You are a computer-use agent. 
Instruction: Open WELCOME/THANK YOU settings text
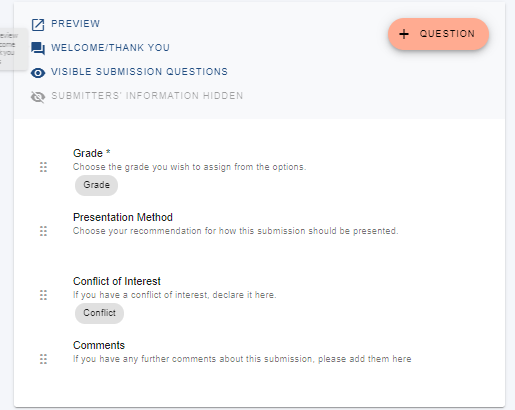coord(110,48)
